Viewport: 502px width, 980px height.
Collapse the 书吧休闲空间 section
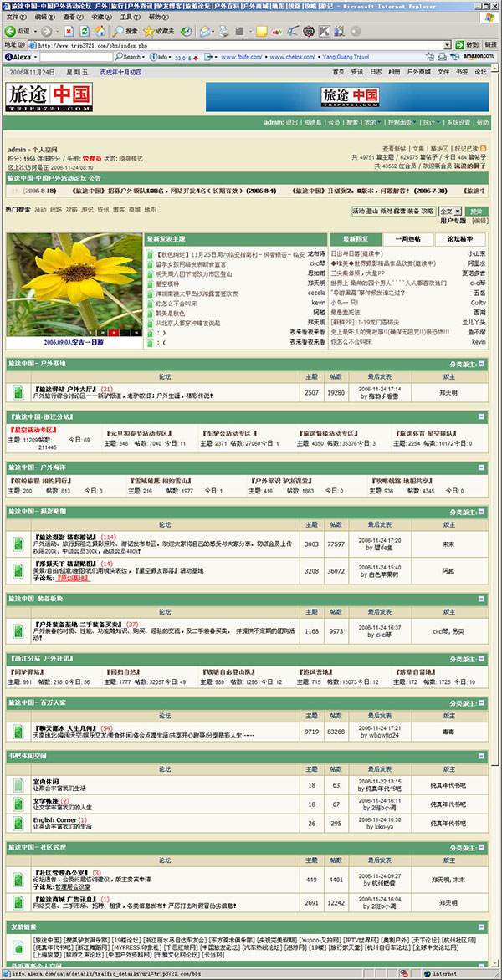tap(481, 756)
